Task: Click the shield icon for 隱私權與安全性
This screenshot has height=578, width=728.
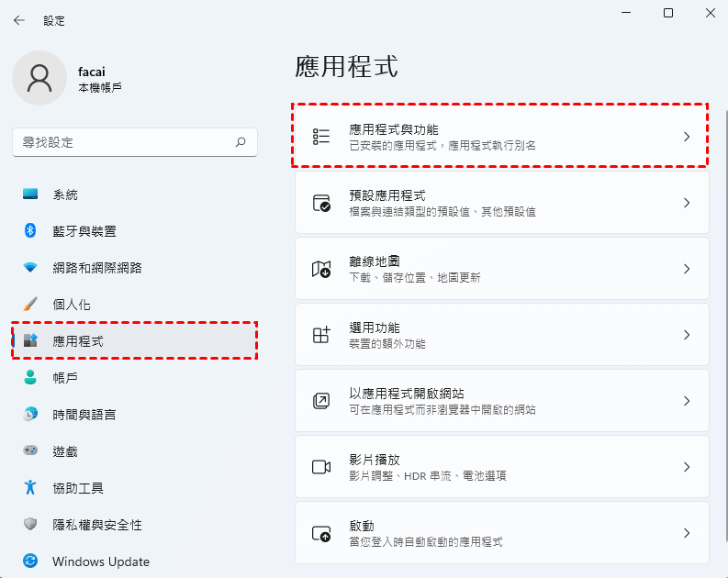Action: click(x=30, y=525)
